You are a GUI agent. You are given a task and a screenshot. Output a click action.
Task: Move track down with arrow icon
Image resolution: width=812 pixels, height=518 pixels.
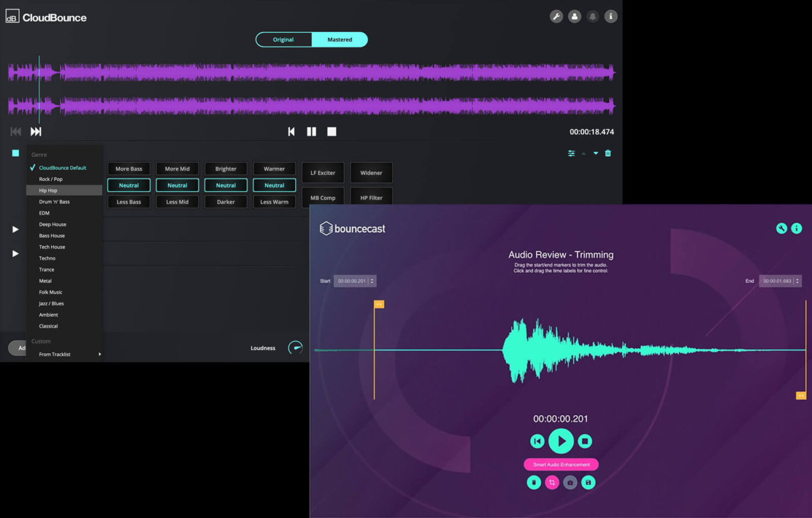pyautogui.click(x=595, y=153)
